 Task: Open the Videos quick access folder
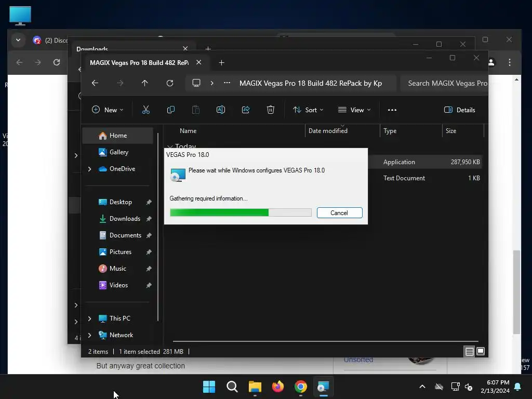click(x=118, y=285)
